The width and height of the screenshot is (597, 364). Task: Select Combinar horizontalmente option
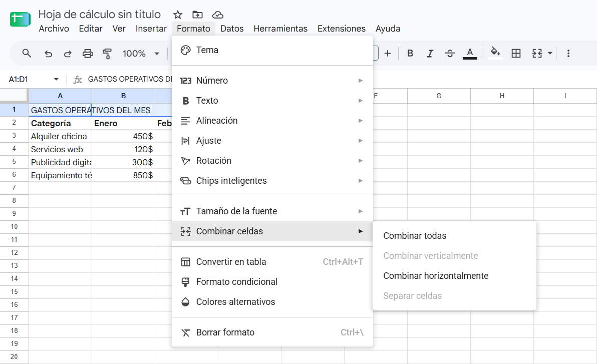click(454, 276)
